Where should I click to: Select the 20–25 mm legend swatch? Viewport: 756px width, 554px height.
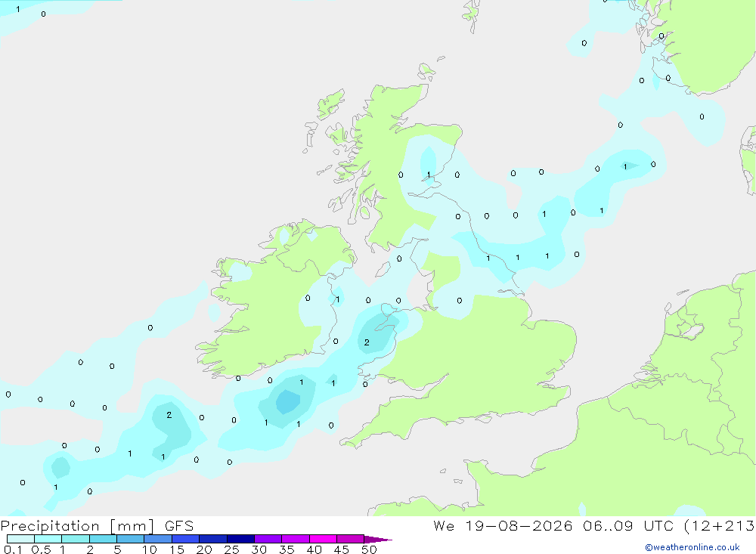point(213,539)
